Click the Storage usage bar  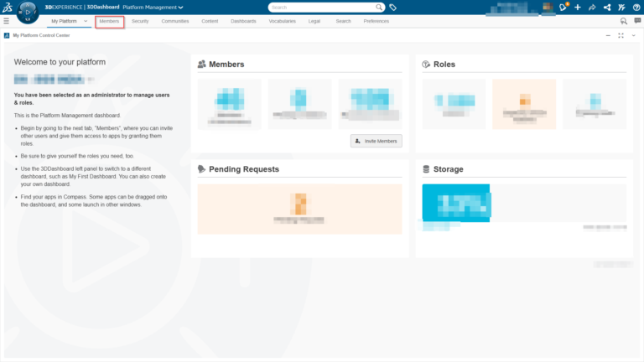(x=524, y=203)
